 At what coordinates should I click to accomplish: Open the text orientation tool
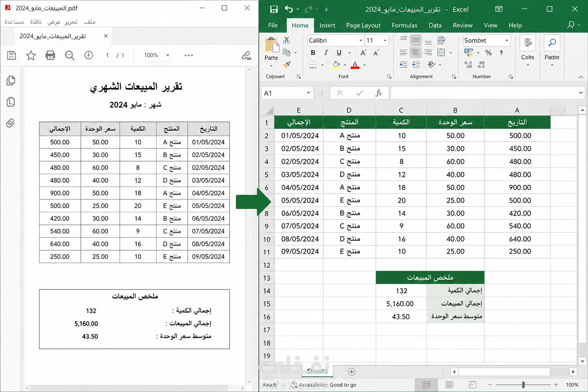point(432,65)
